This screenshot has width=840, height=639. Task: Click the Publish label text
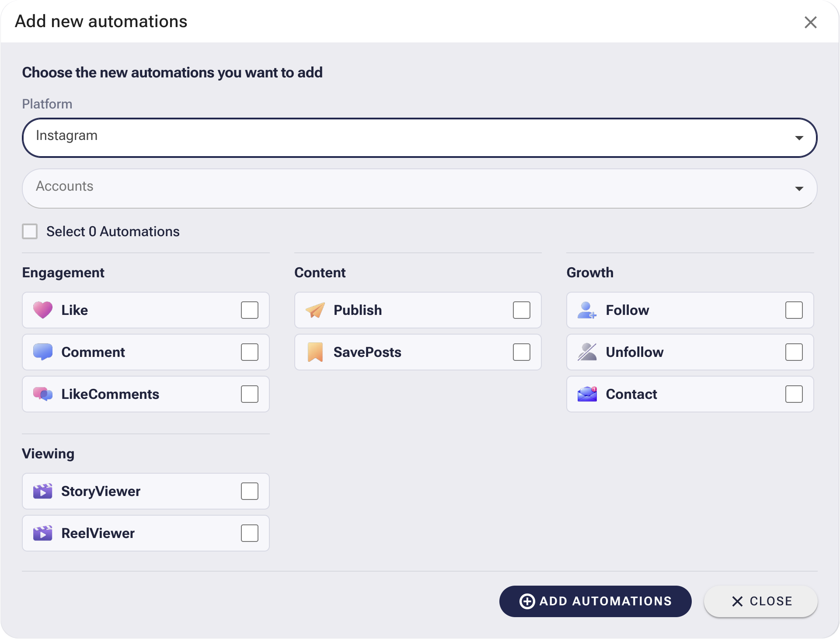click(x=358, y=310)
